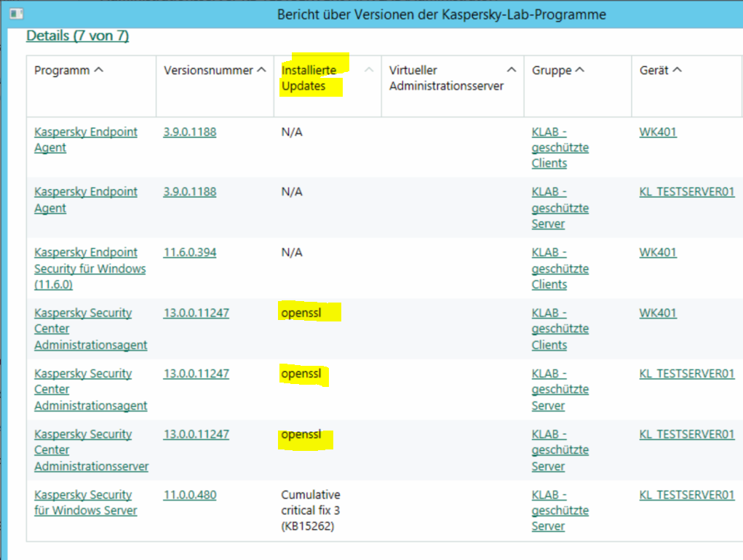Open device WK401 for Administrationsagent row

click(658, 313)
